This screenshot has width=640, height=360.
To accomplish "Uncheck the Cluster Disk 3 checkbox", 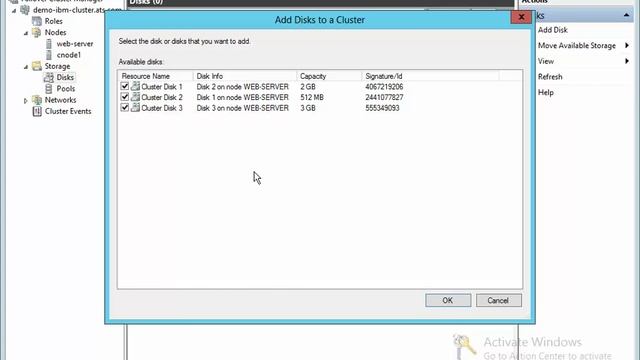I will click(125, 108).
